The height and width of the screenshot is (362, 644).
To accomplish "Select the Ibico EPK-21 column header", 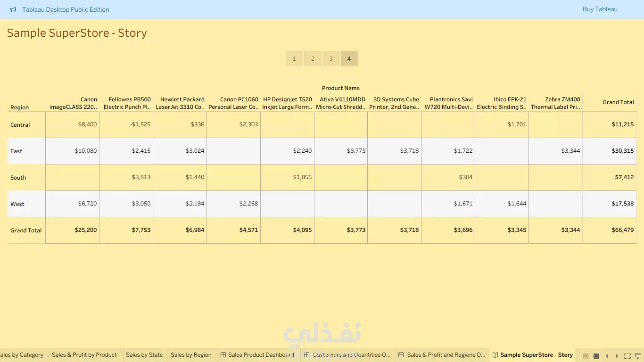I will pyautogui.click(x=502, y=103).
